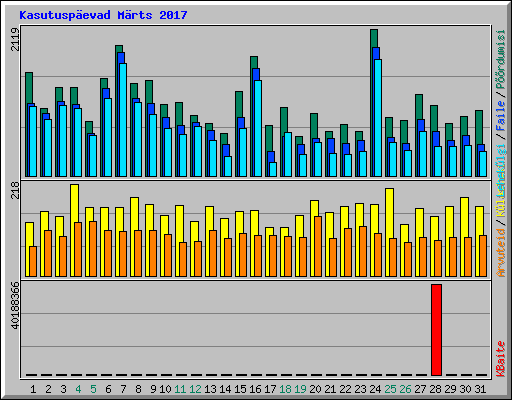Click the 40188366 axis value label
Viewport: 512px width, 400px height.
[15, 305]
